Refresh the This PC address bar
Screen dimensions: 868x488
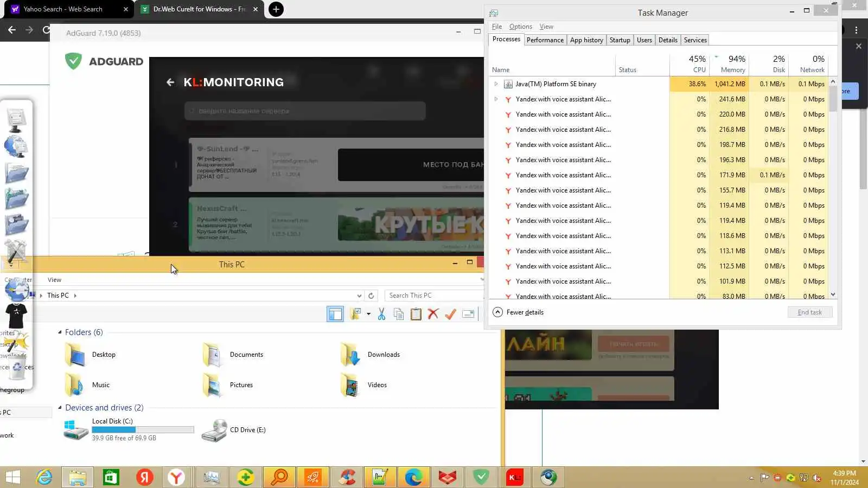pos(371,296)
